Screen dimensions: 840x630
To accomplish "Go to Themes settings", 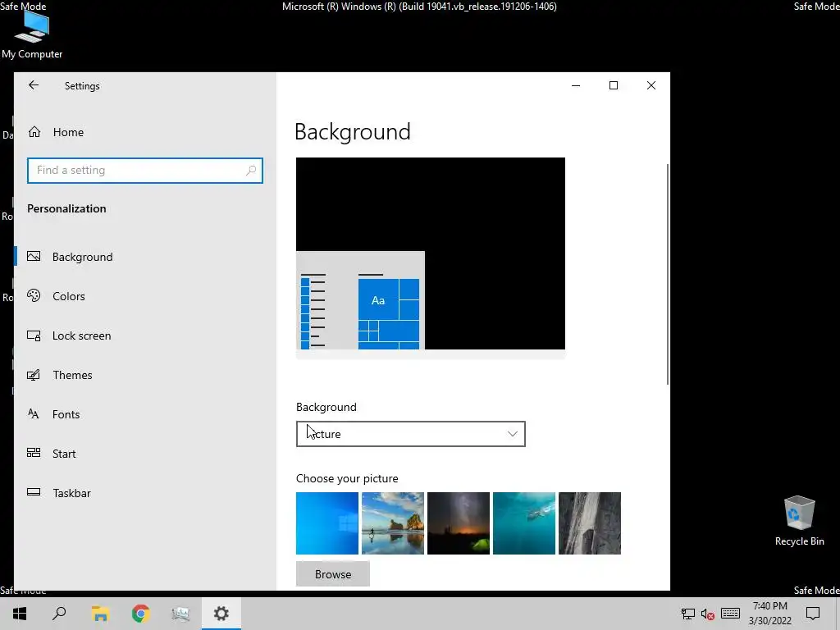I will coord(144,374).
